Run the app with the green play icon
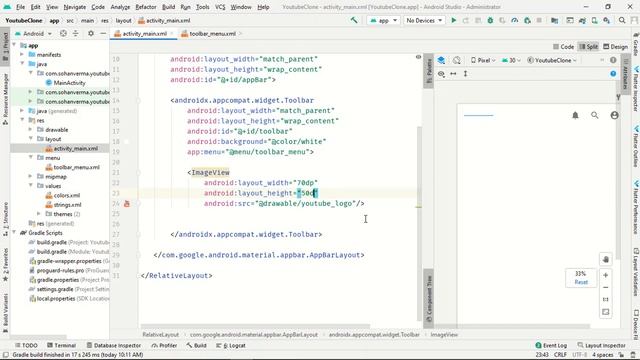640x360 pixels. tap(453, 20)
